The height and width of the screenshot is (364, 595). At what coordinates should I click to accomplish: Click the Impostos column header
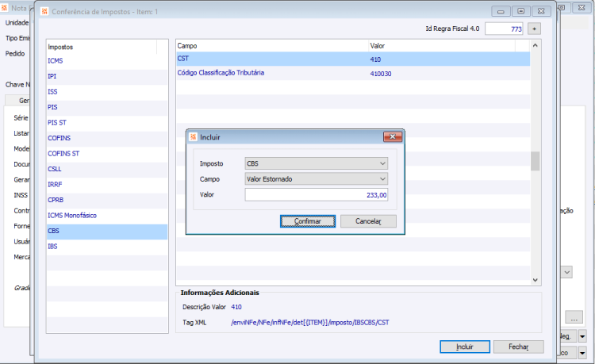point(102,47)
